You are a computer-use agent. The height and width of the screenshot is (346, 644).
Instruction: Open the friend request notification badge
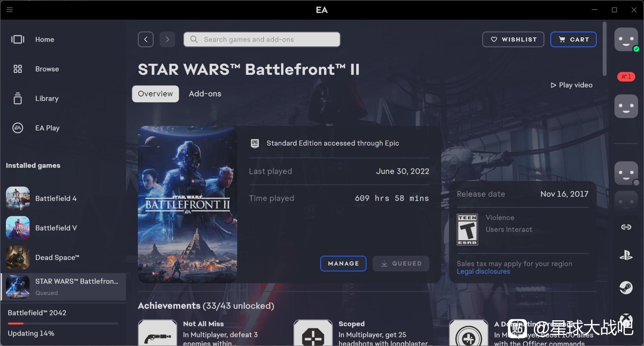pyautogui.click(x=626, y=77)
